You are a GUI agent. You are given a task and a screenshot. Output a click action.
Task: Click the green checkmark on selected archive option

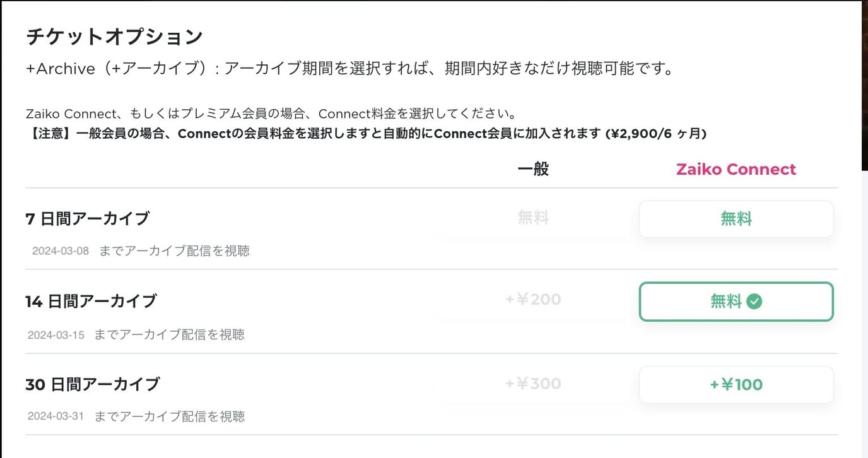click(x=754, y=300)
